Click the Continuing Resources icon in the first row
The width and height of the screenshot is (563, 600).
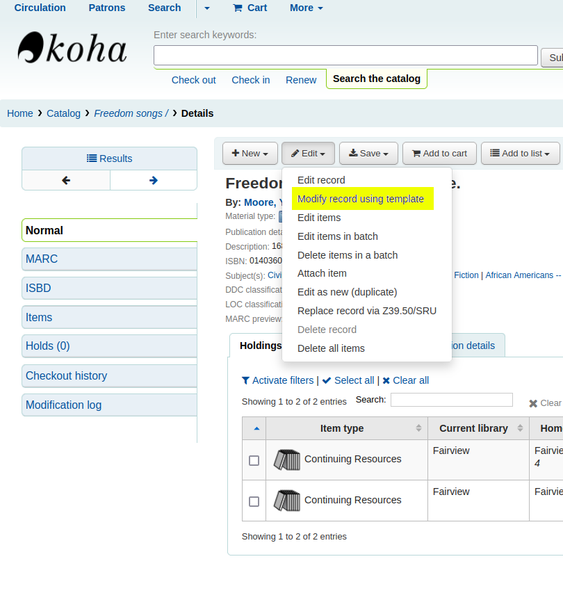click(x=287, y=460)
